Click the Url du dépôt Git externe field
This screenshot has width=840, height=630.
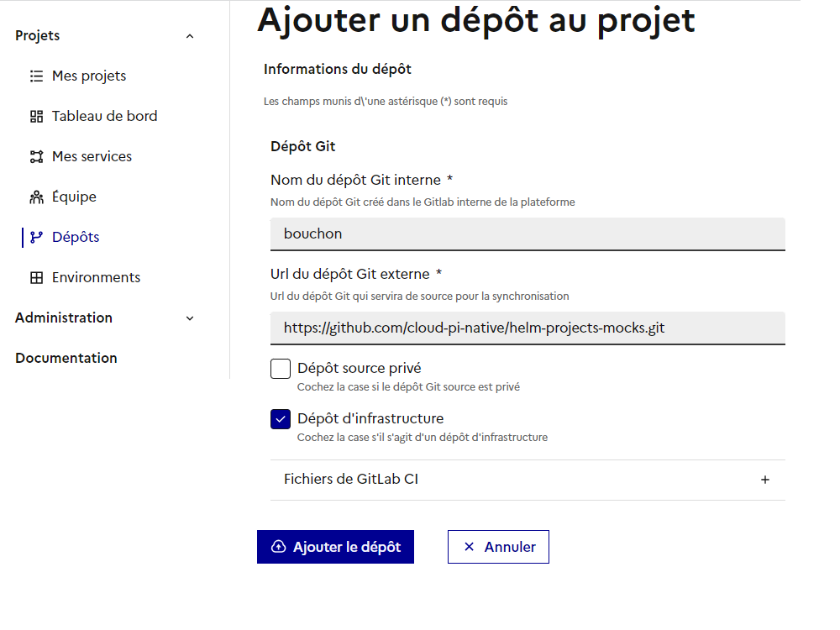coord(527,328)
